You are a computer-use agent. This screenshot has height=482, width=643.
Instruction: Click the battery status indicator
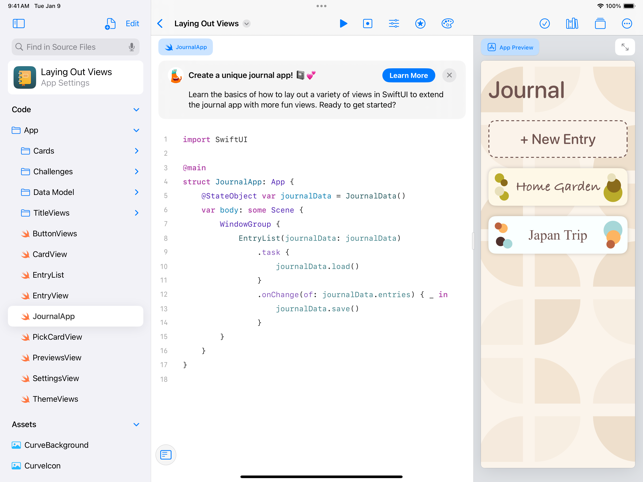click(x=629, y=6)
